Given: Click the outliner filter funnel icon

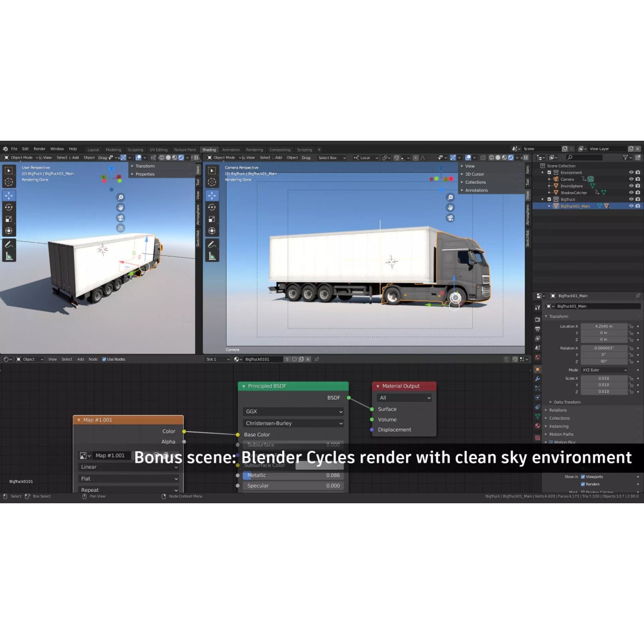Looking at the screenshot, I should click(x=625, y=157).
